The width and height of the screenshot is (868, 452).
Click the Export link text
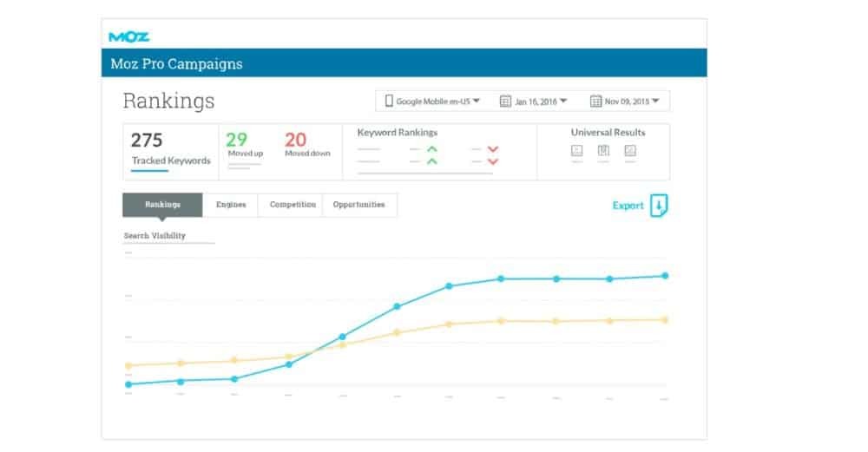coord(628,206)
